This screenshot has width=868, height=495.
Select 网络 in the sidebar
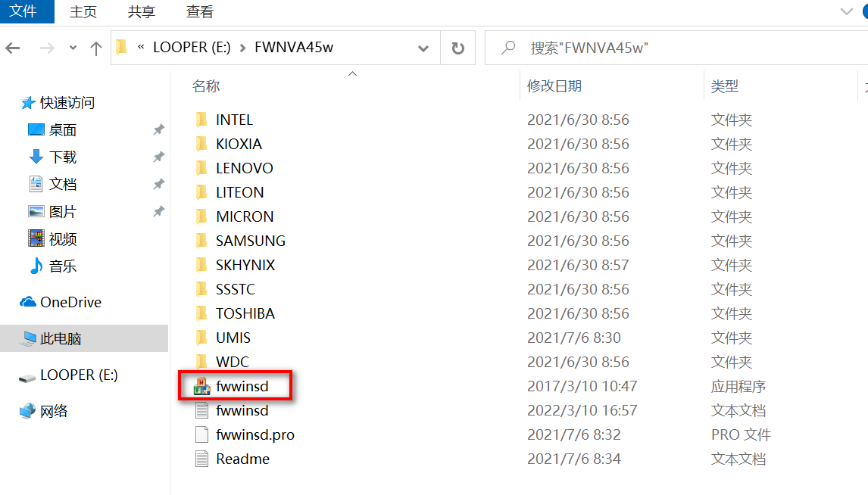coord(54,411)
